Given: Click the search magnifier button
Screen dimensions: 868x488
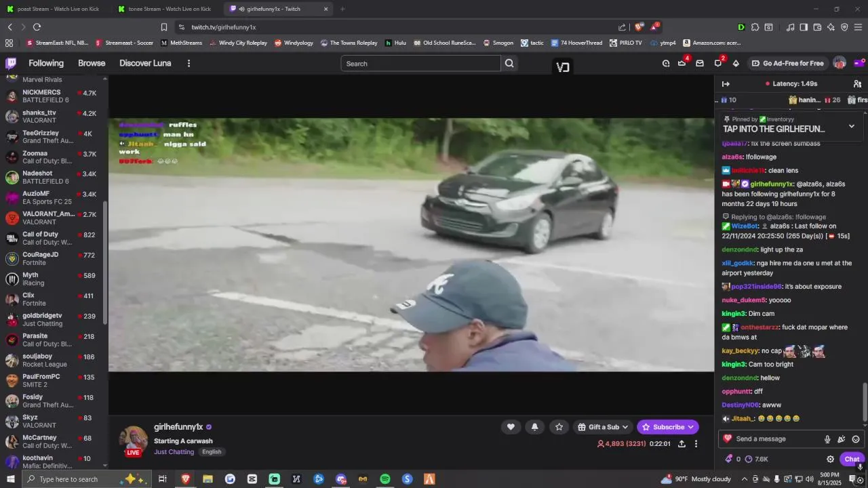Looking at the screenshot, I should coord(509,63).
